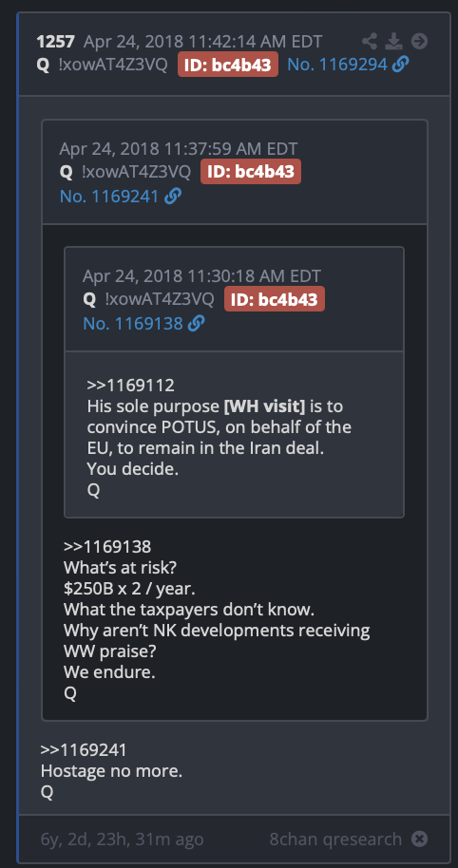
Task: Open post link No. 1169294
Action: tap(337, 65)
